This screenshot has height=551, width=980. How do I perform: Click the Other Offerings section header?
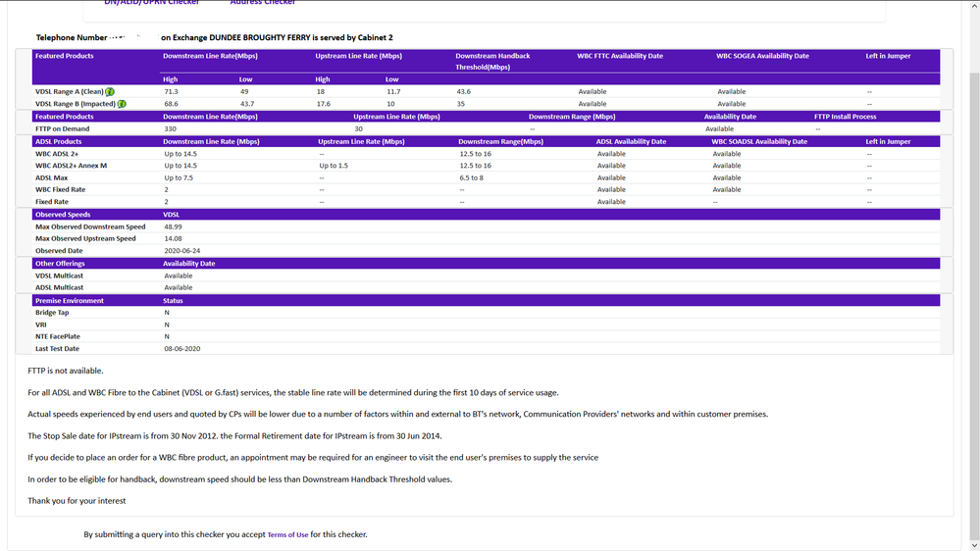pos(60,263)
